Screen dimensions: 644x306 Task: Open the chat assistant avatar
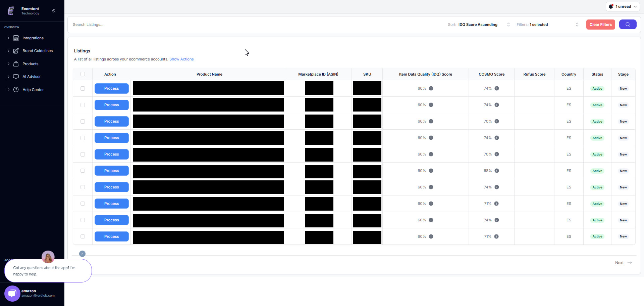click(x=48, y=257)
